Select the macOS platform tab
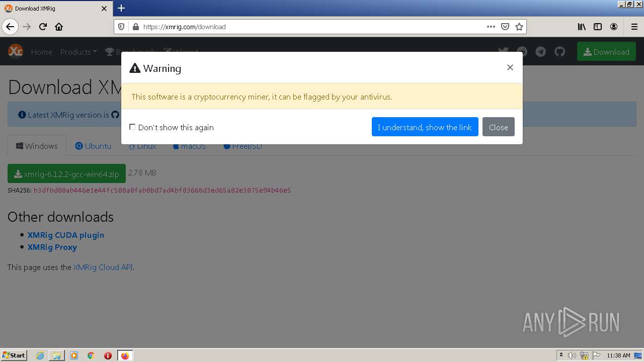Image resolution: width=644 pixels, height=362 pixels. pos(190,146)
